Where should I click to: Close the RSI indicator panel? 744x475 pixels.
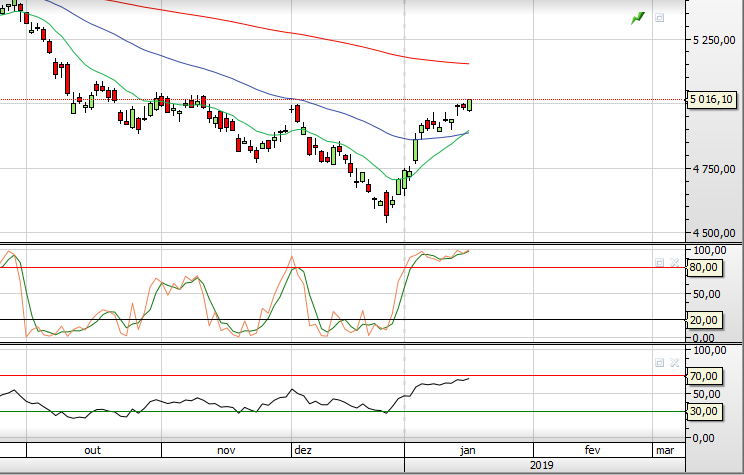tap(674, 363)
